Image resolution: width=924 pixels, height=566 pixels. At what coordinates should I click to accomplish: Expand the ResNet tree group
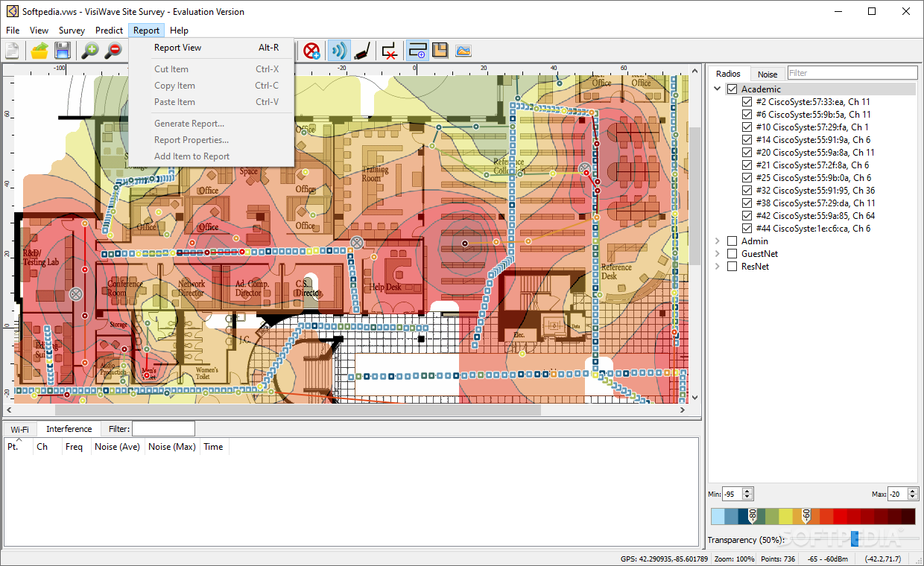click(718, 267)
